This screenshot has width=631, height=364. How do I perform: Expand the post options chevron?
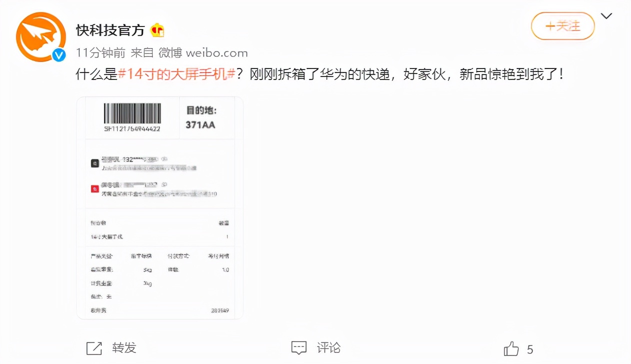click(606, 16)
